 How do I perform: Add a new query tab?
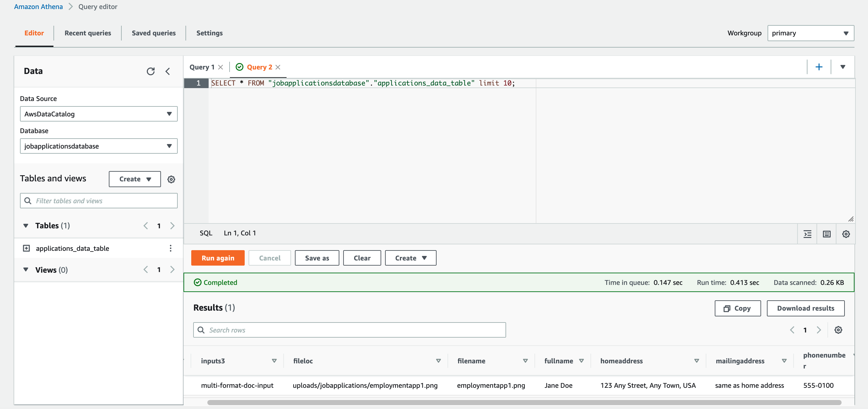click(819, 67)
